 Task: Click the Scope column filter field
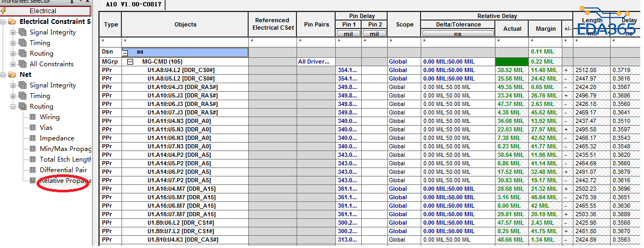(405, 41)
